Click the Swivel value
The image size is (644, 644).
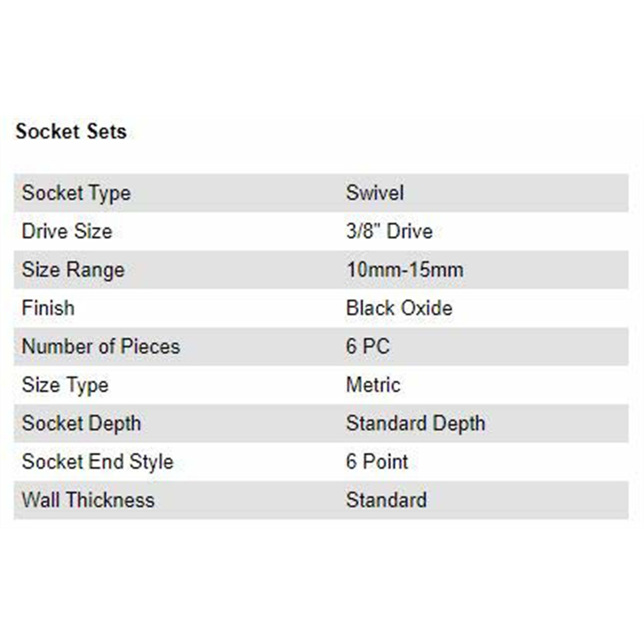tap(375, 193)
